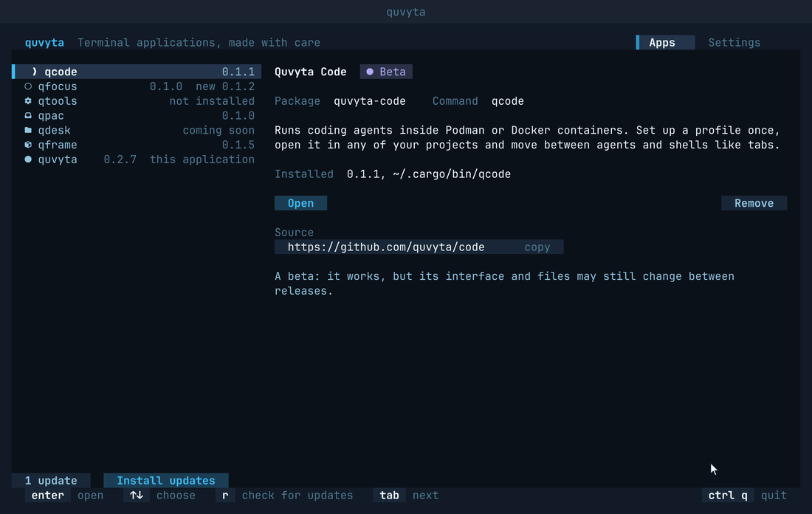
Task: Select the qfocus app row
Action: click(x=137, y=86)
